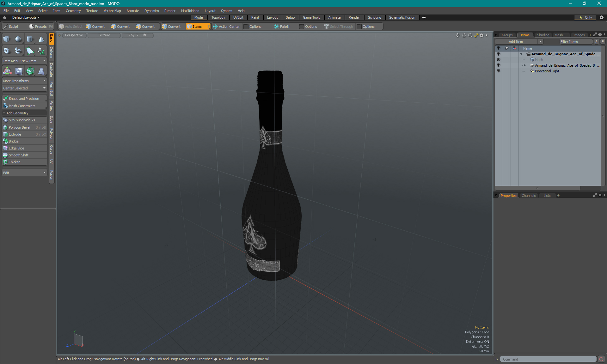The height and width of the screenshot is (364, 607).
Task: Click the Presets button
Action: coord(41,27)
